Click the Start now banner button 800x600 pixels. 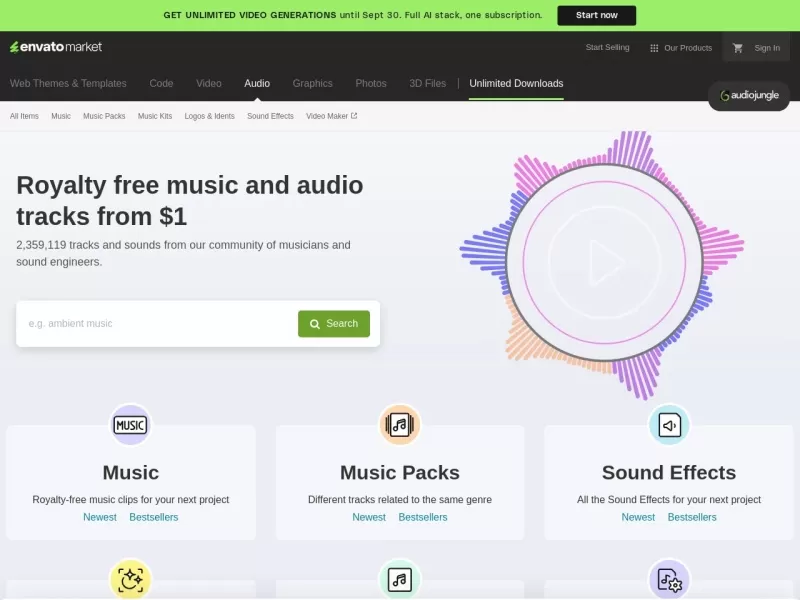click(x=596, y=15)
